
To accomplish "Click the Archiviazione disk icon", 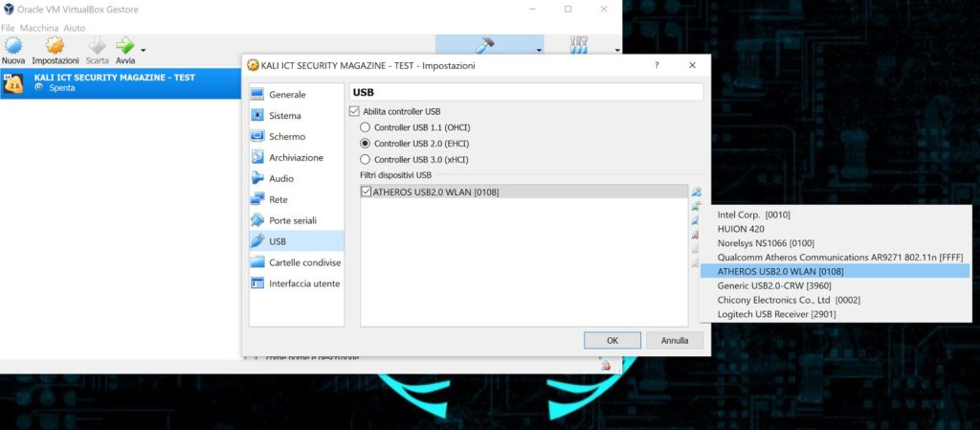I will click(x=257, y=157).
